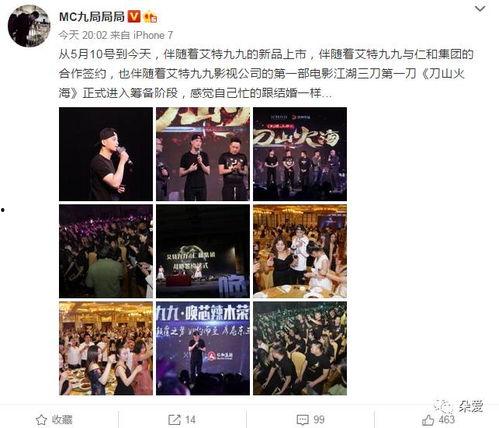Click the 今天 20:02 timestamp
Image resolution: width=499 pixels, height=428 pixels.
click(x=83, y=35)
